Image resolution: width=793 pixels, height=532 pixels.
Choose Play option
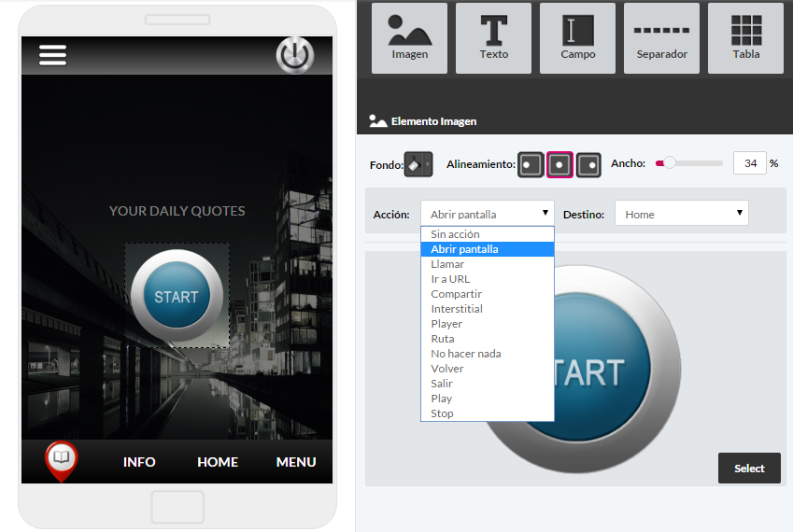(488, 399)
